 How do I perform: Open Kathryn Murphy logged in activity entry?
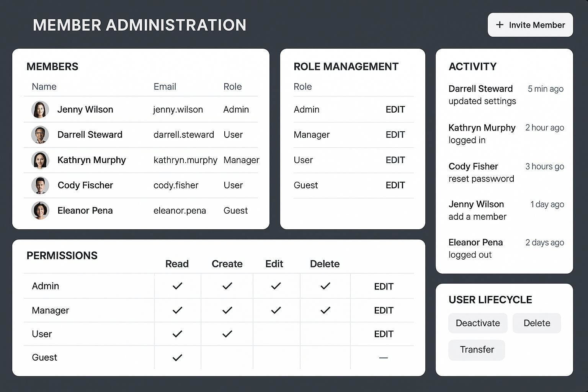click(x=506, y=134)
